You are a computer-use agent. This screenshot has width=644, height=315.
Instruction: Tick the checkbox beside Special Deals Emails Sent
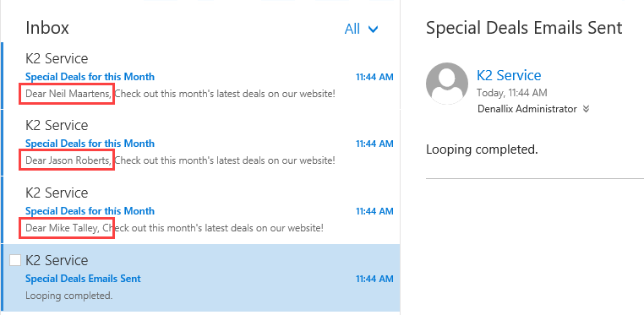point(15,260)
